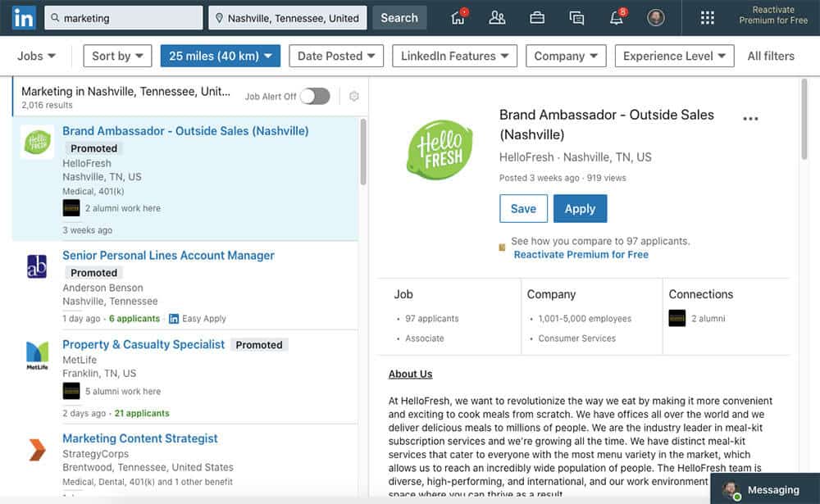Open the Notifications bell icon
This screenshot has width=820, height=504.
pyautogui.click(x=617, y=17)
